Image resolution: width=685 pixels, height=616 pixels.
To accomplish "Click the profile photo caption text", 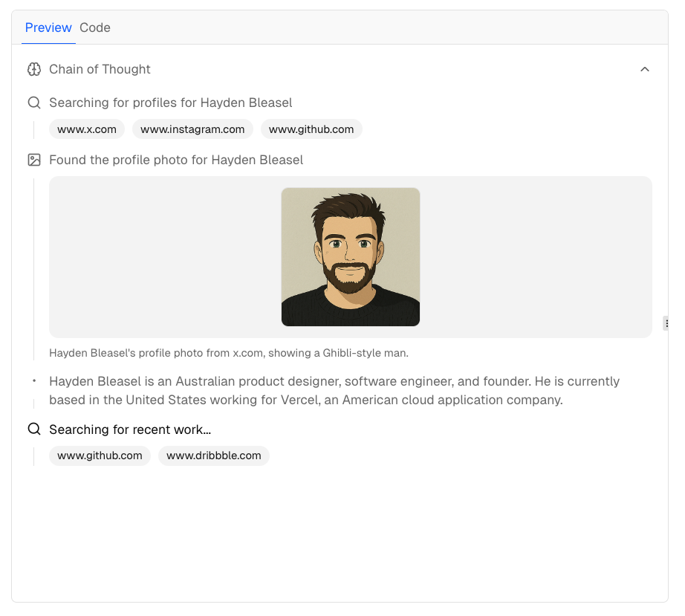I will tap(229, 353).
